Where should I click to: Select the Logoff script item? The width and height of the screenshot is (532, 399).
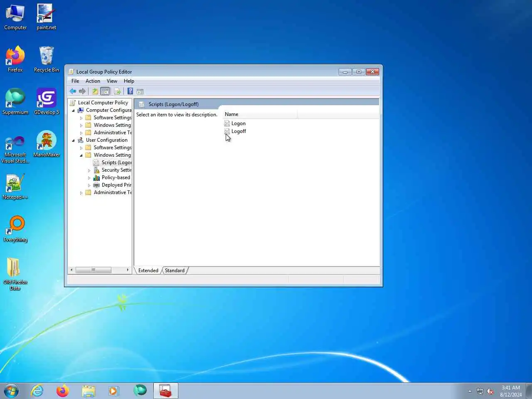[239, 131]
